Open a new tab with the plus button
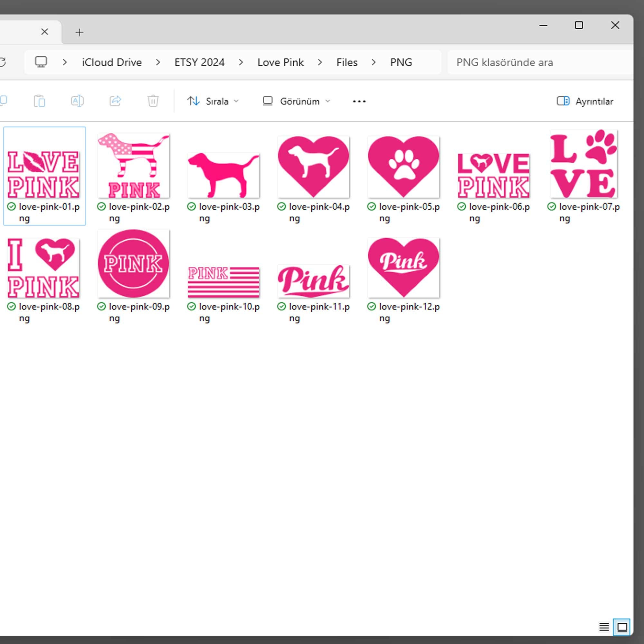Viewport: 644px width, 644px height. point(79,32)
